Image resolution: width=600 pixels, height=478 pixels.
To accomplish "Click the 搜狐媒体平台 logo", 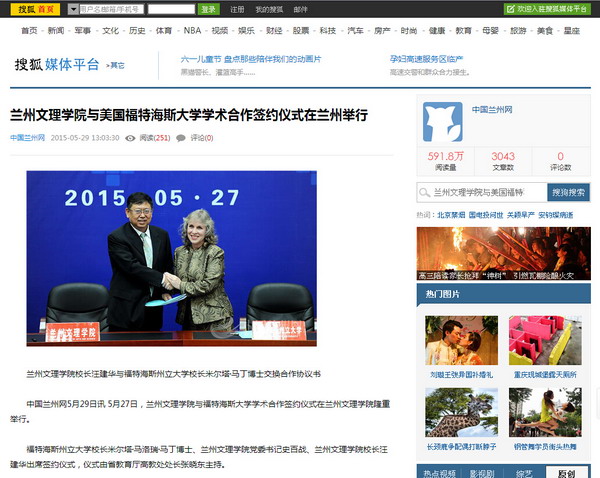I will [x=57, y=65].
